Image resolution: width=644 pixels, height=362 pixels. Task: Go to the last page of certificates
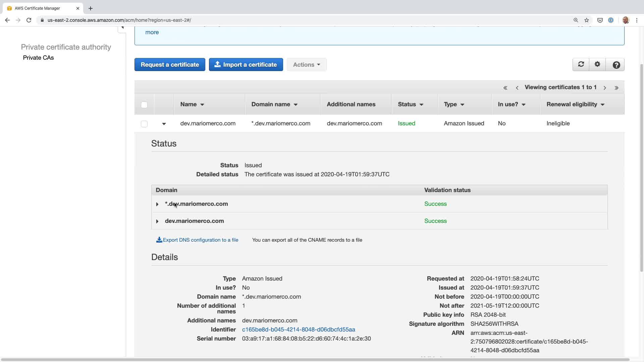pos(616,88)
